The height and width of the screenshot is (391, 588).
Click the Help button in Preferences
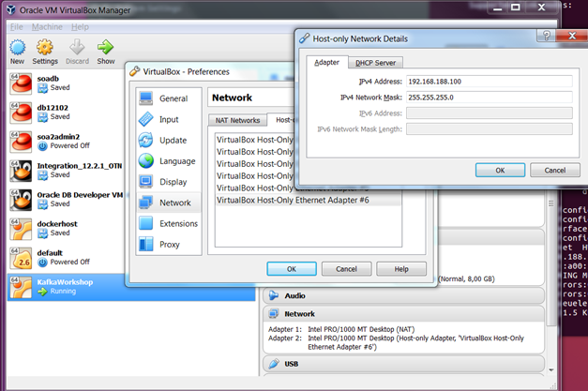click(x=400, y=269)
